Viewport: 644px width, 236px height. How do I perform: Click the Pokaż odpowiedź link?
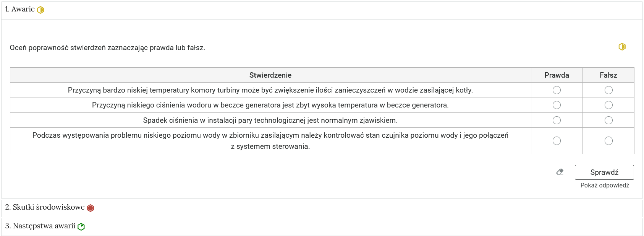coord(604,185)
